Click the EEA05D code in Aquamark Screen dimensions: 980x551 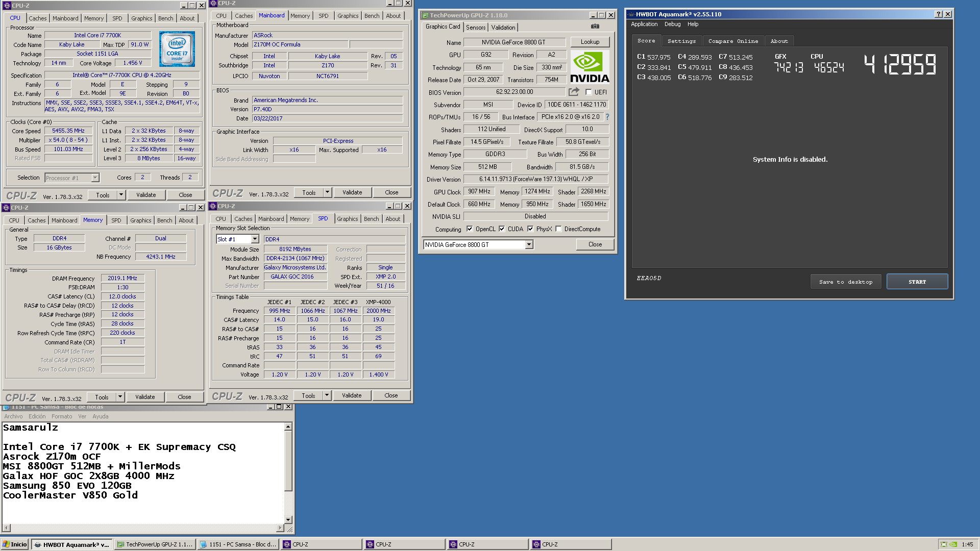(x=649, y=278)
